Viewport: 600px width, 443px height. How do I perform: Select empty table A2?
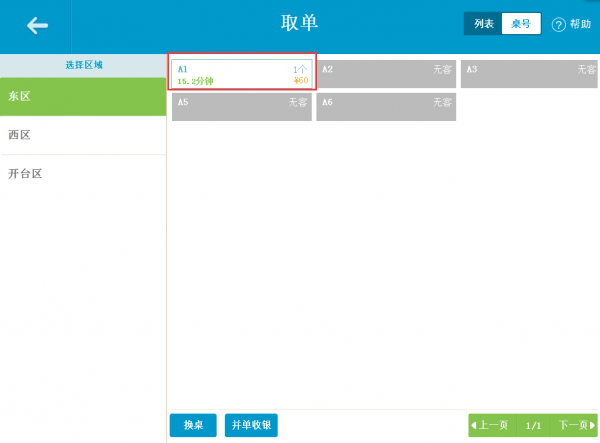tap(386, 74)
